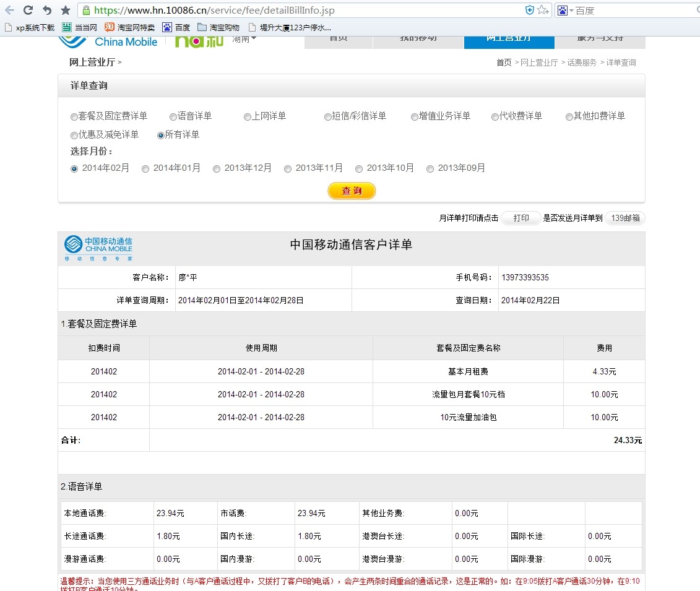Select 短信/彩信详单 radio button
The width and height of the screenshot is (700, 591).
(x=327, y=117)
